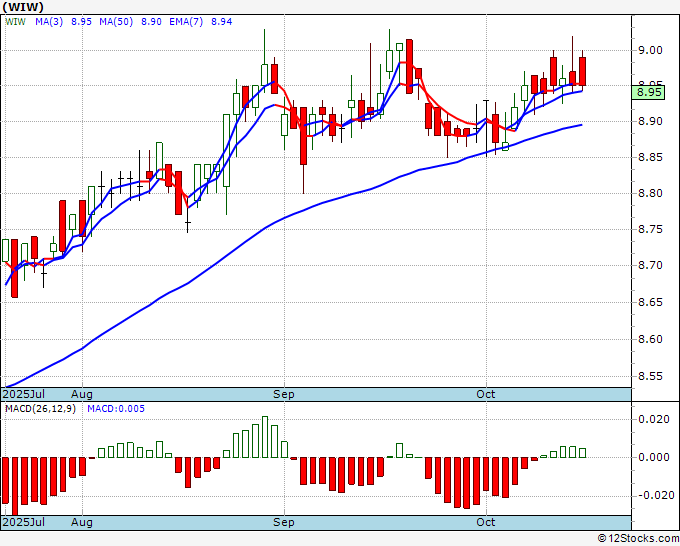Click 2025Jul on the price chart date axis
The image size is (680, 546).
(x=24, y=394)
